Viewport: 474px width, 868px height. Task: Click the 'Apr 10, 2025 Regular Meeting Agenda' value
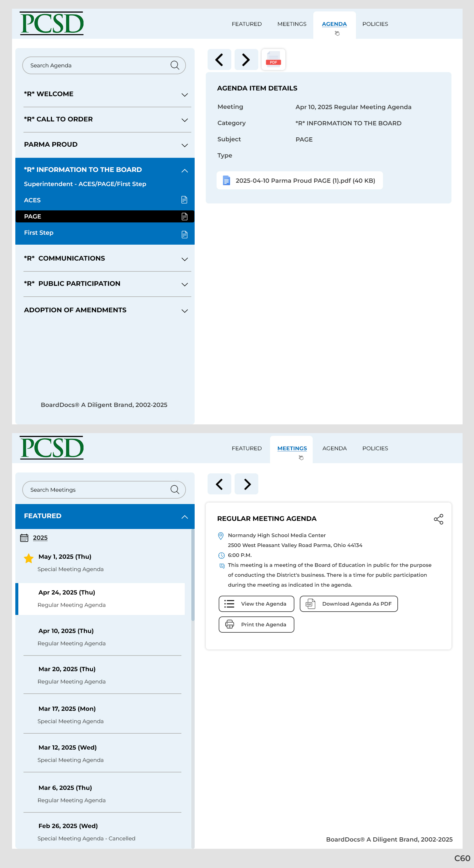click(353, 107)
